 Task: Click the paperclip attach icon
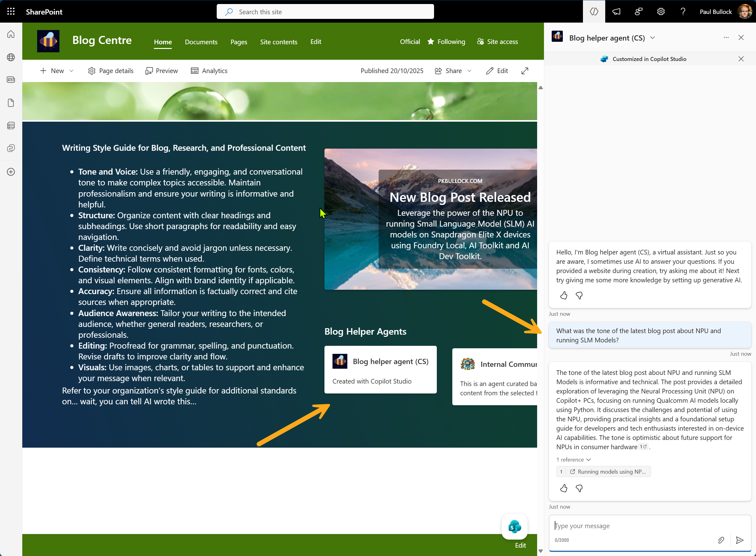pyautogui.click(x=721, y=540)
